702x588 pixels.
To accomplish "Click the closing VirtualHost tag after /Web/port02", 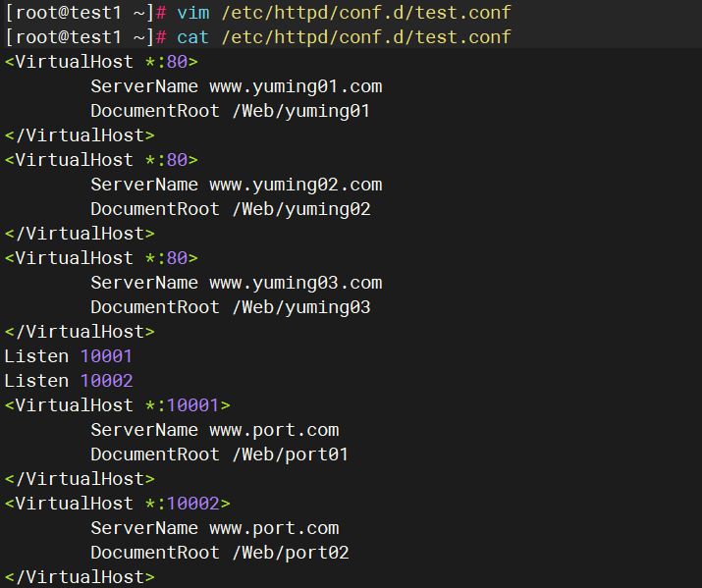I will tap(80, 577).
